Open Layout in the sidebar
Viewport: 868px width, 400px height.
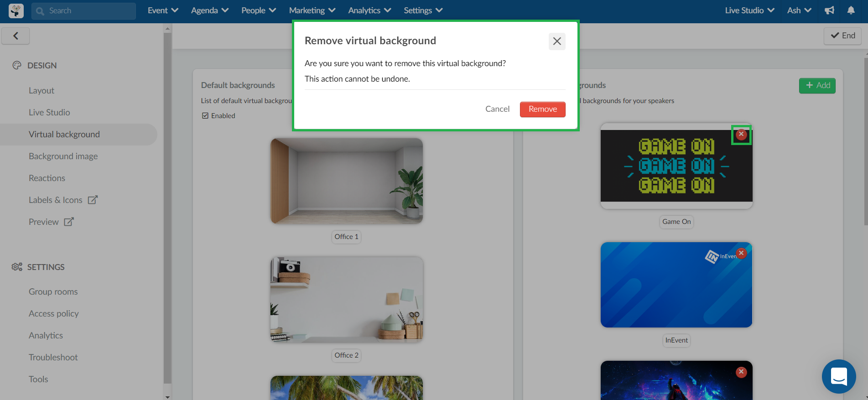(42, 90)
